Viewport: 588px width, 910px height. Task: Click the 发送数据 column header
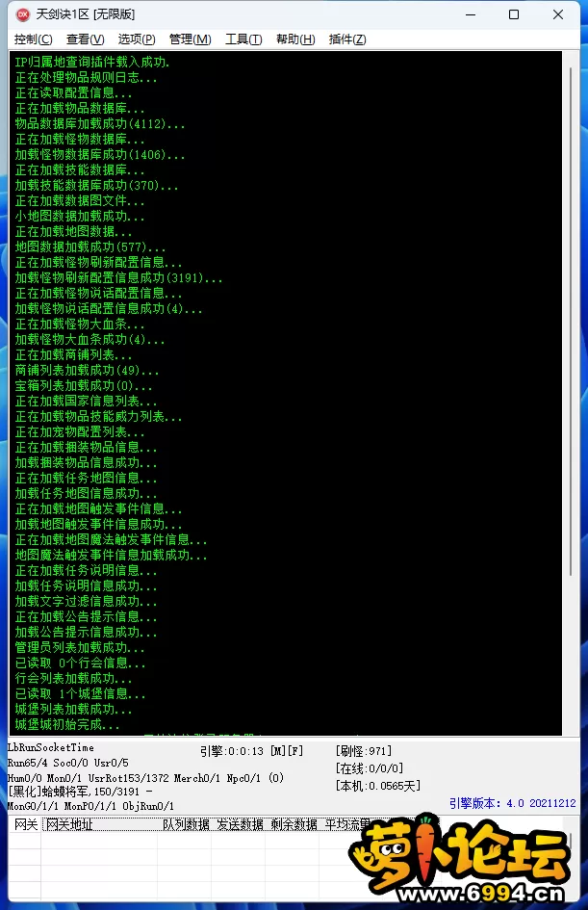(x=240, y=824)
